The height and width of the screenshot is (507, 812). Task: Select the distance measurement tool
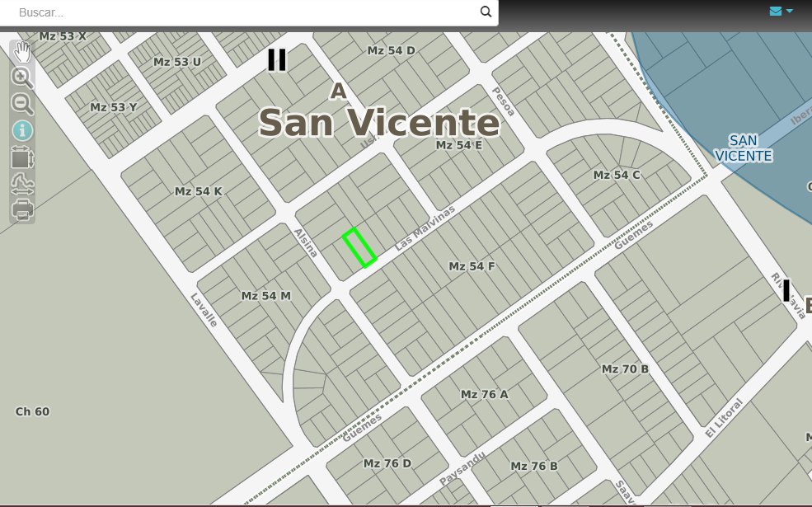[x=22, y=185]
